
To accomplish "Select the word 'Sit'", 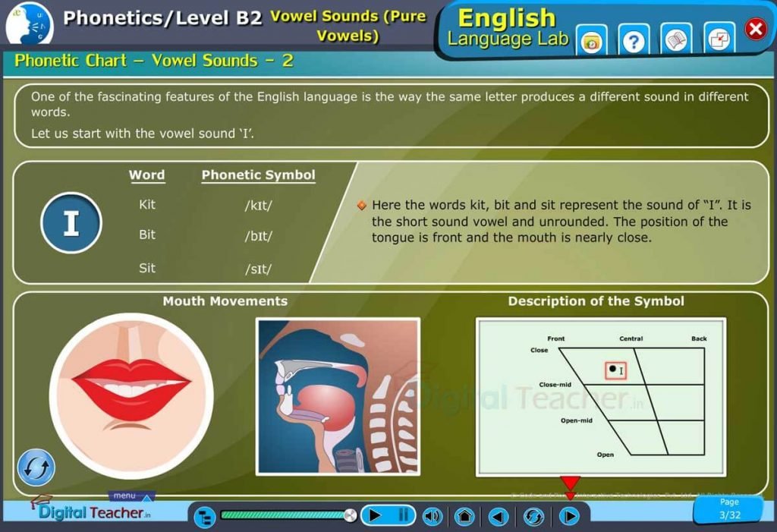I will [147, 268].
